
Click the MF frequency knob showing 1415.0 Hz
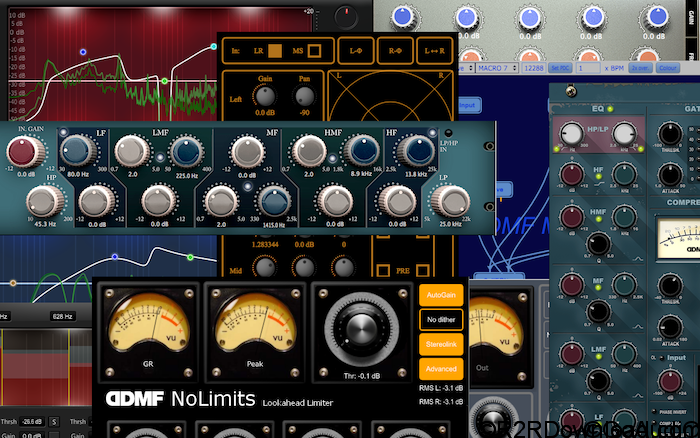275,202
